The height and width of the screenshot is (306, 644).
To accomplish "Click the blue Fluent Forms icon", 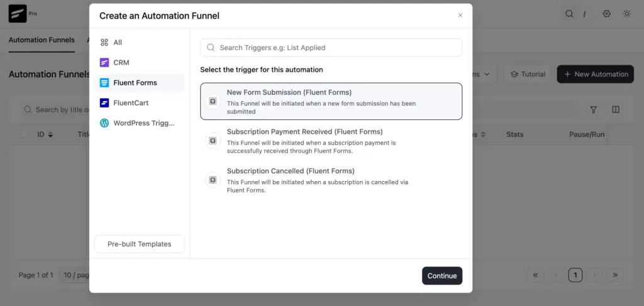I will click(104, 82).
